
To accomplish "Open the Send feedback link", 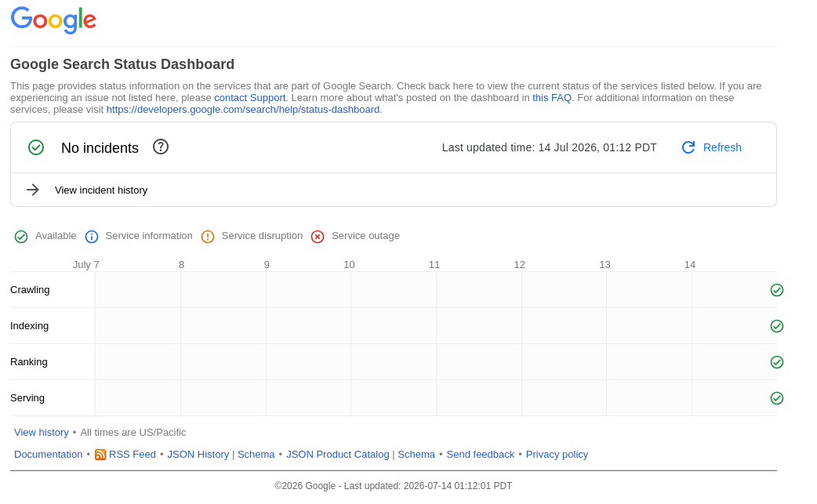I will click(481, 454).
